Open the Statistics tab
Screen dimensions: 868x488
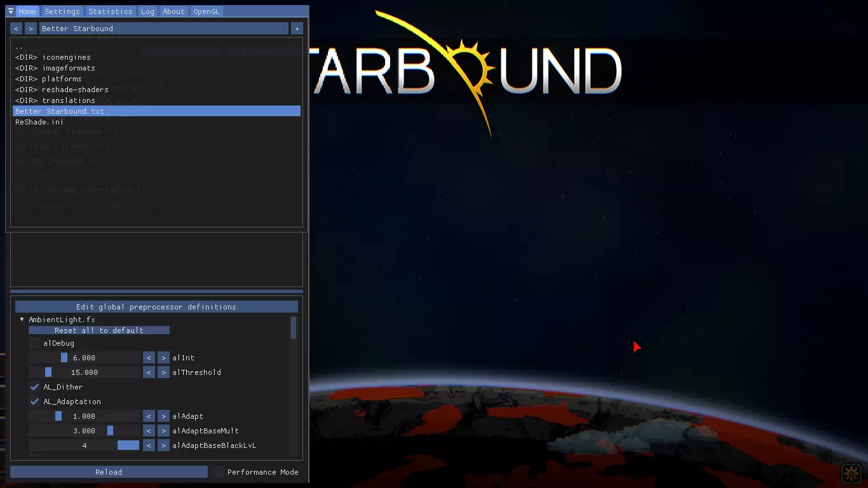point(111,11)
